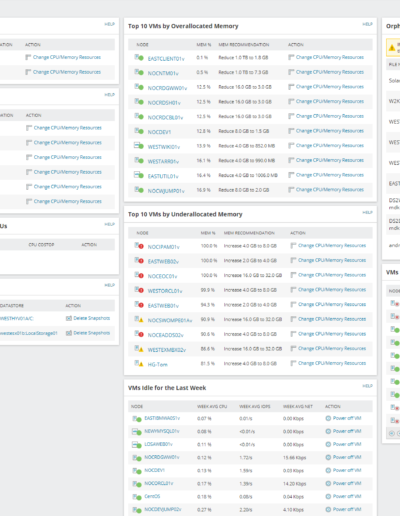Open the WESTHYV01A/C: datastore link

(17, 318)
